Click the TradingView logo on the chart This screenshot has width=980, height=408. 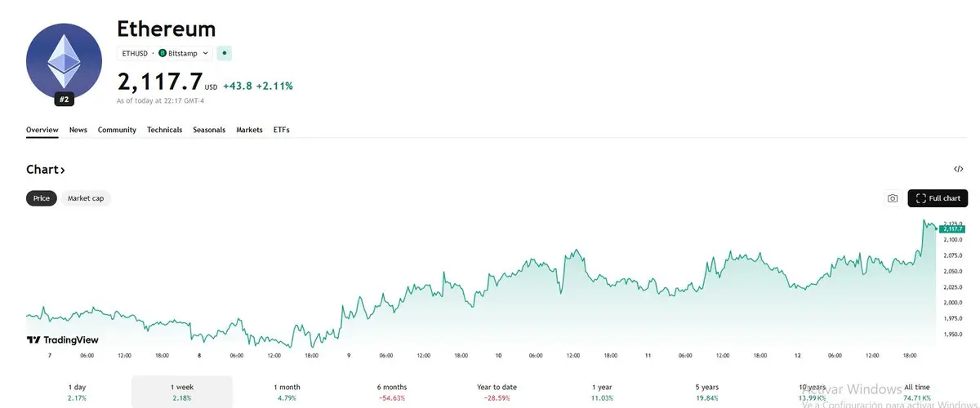point(51,339)
